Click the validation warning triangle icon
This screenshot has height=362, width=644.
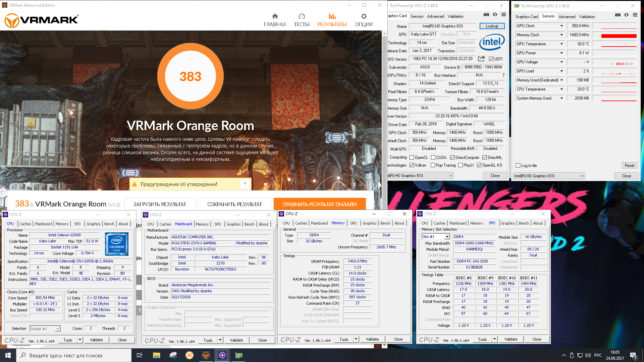(135, 184)
